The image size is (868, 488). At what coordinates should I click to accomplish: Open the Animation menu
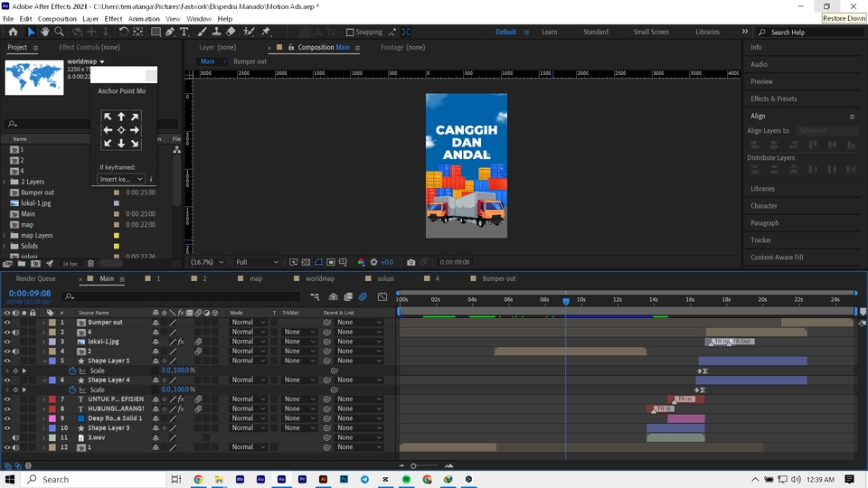[x=144, y=19]
